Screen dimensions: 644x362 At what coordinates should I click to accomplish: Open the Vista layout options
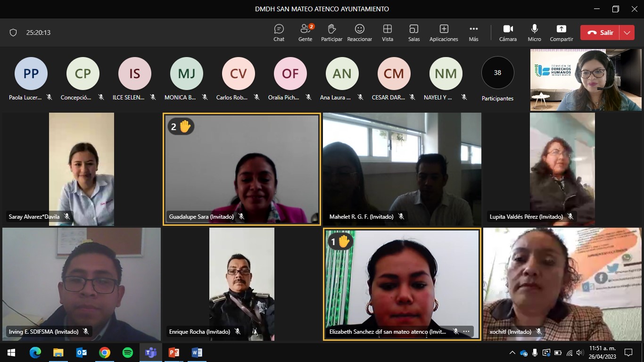pos(387,33)
